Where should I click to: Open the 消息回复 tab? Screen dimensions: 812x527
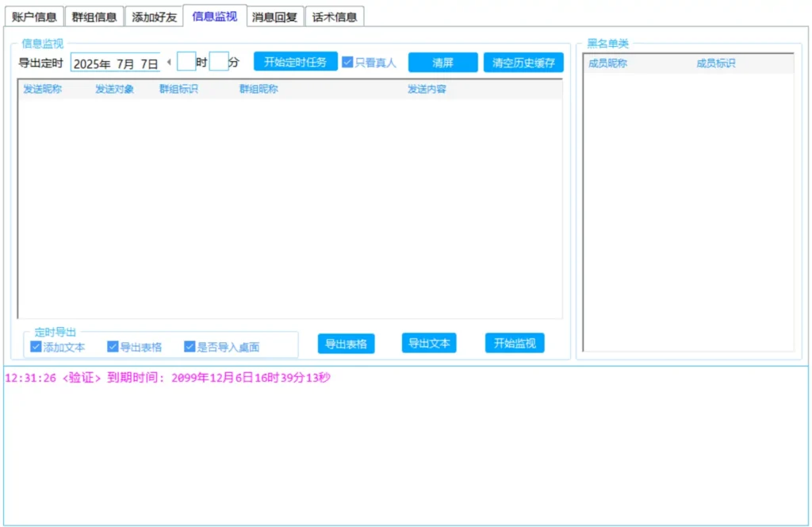coord(275,17)
